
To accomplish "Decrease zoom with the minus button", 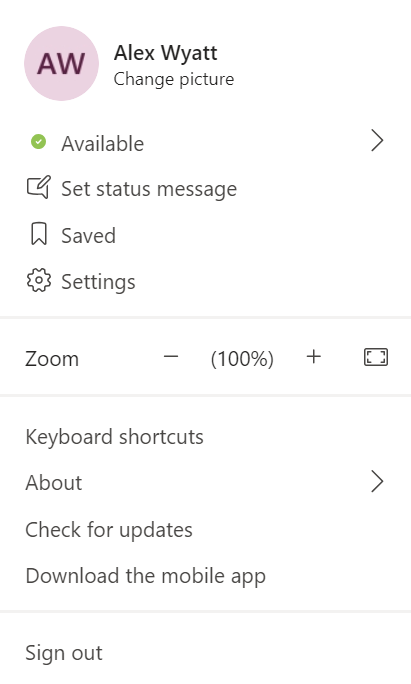I will pyautogui.click(x=171, y=357).
